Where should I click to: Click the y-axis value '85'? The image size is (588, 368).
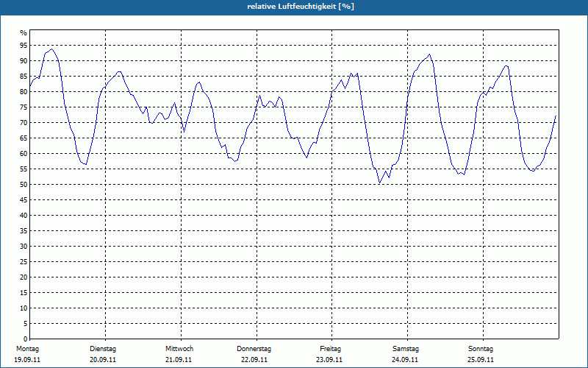(24, 77)
